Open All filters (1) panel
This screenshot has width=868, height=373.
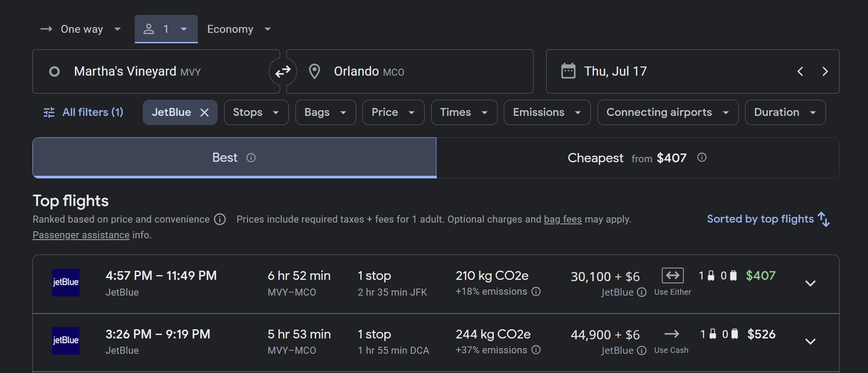(84, 112)
